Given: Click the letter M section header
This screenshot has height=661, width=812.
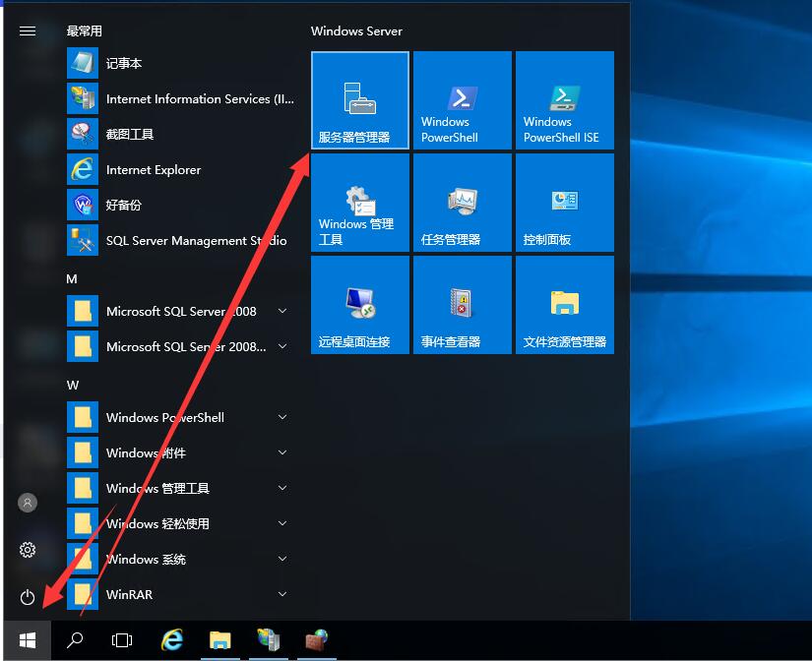Looking at the screenshot, I should 72,279.
